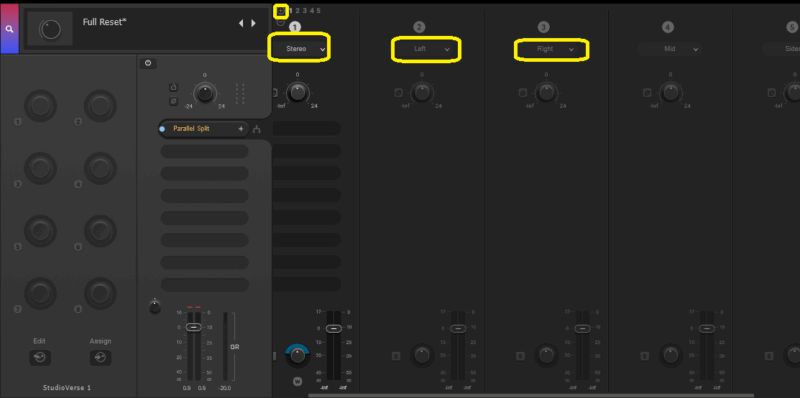The height and width of the screenshot is (398, 800).
Task: Click the Edit macro icon button
Action: point(40,358)
